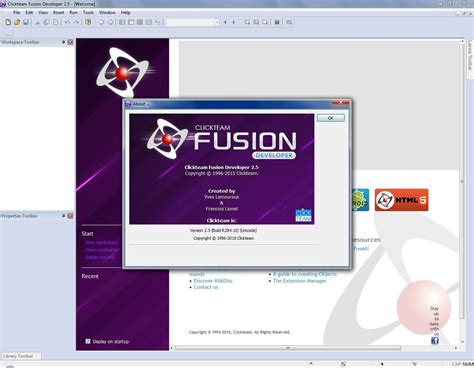
Task: Click the welcome page scroll-down arrow
Action: tap(462, 342)
